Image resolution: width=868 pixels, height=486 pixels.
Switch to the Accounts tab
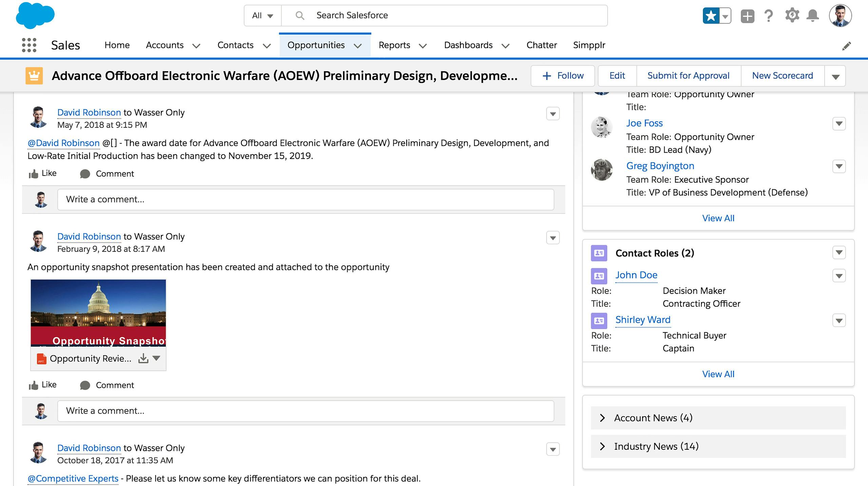click(x=165, y=45)
